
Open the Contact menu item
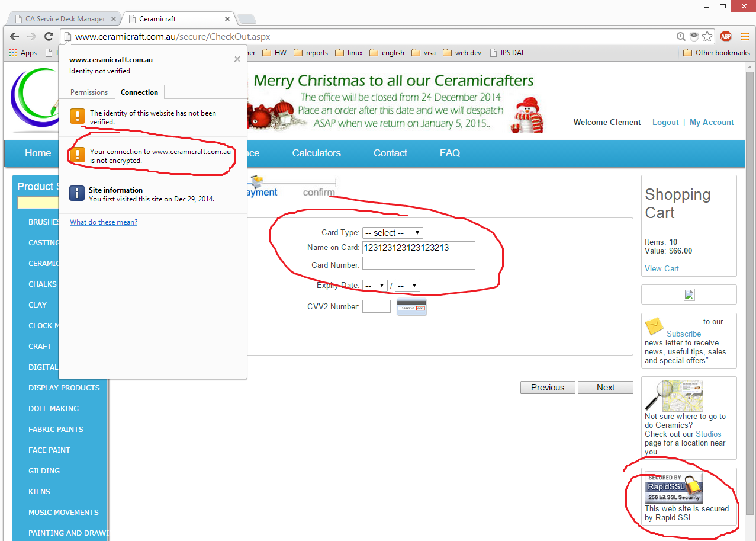coord(390,153)
